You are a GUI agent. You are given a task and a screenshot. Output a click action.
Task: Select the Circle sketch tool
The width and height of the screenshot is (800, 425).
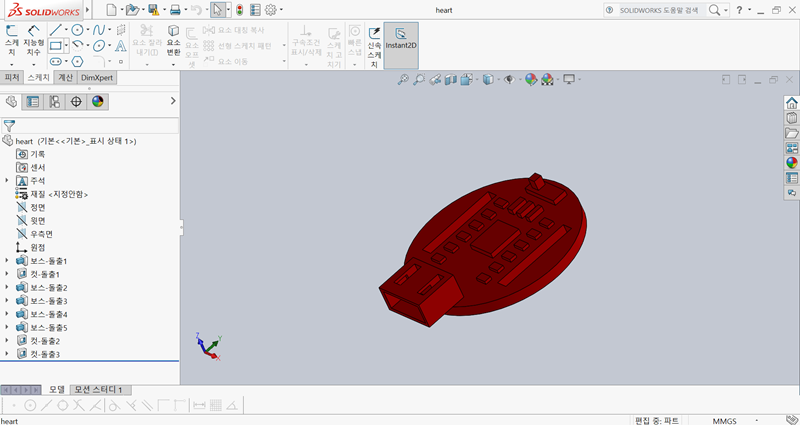[77, 30]
